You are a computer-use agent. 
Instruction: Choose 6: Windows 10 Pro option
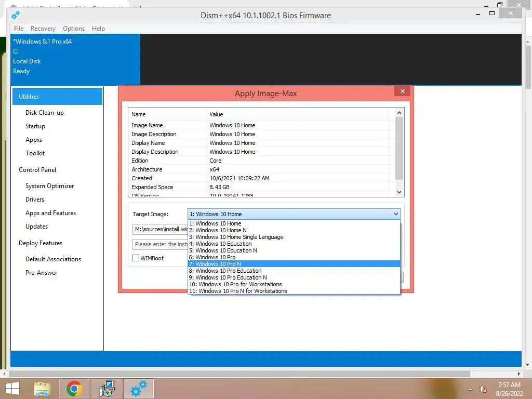point(294,257)
